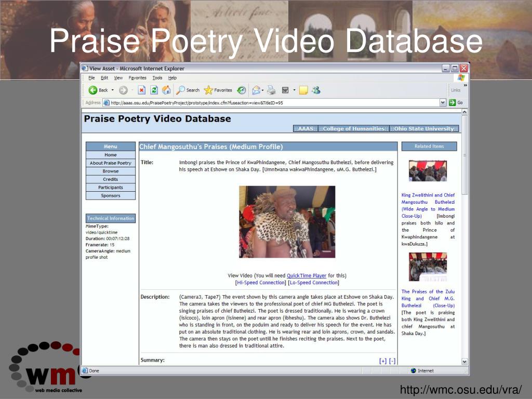Open the Credits page
Viewport: 532px width, 399px height.
tap(111, 179)
